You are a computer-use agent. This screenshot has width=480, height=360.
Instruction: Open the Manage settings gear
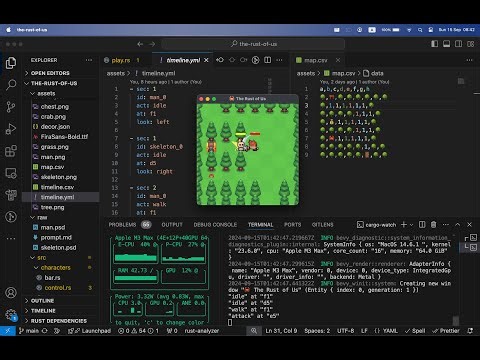[11, 314]
